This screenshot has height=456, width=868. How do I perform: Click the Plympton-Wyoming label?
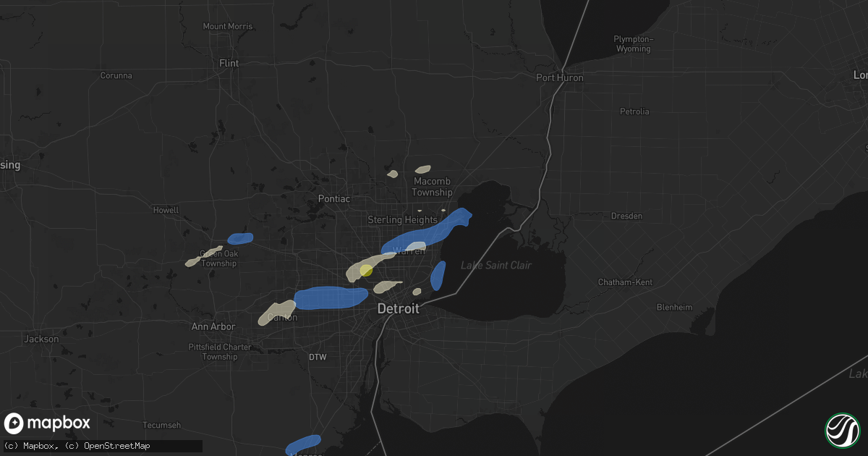coord(632,43)
